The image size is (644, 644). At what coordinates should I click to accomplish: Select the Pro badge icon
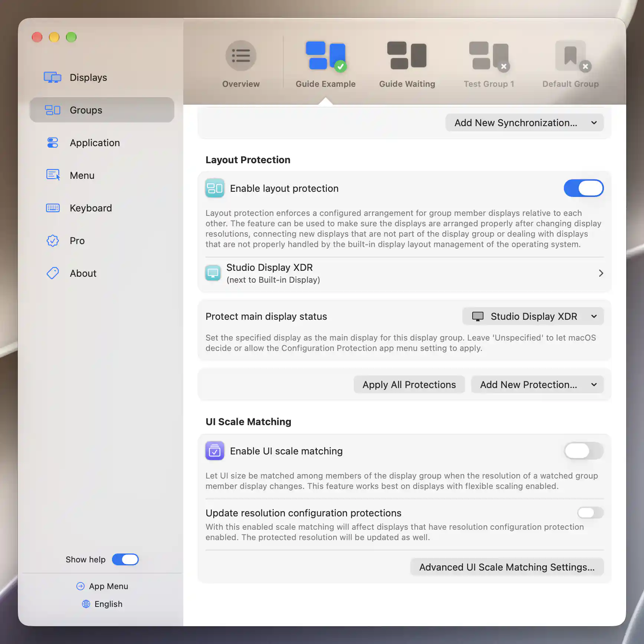pos(52,241)
